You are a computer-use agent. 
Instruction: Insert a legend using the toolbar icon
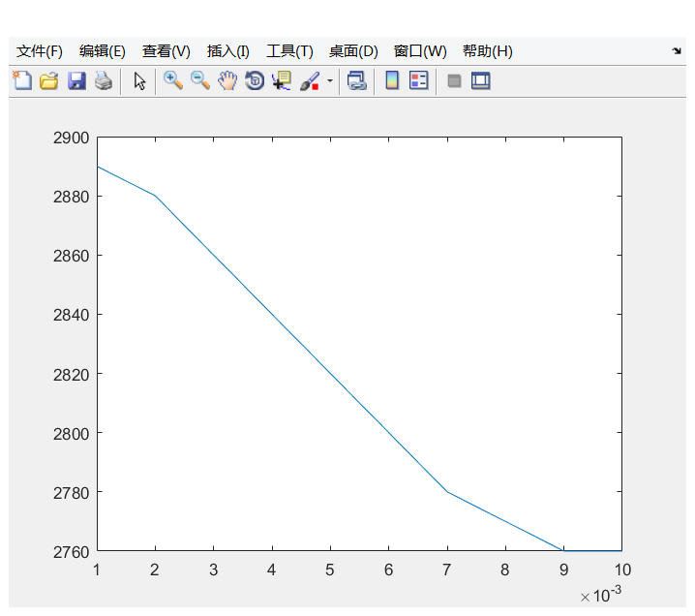point(419,81)
